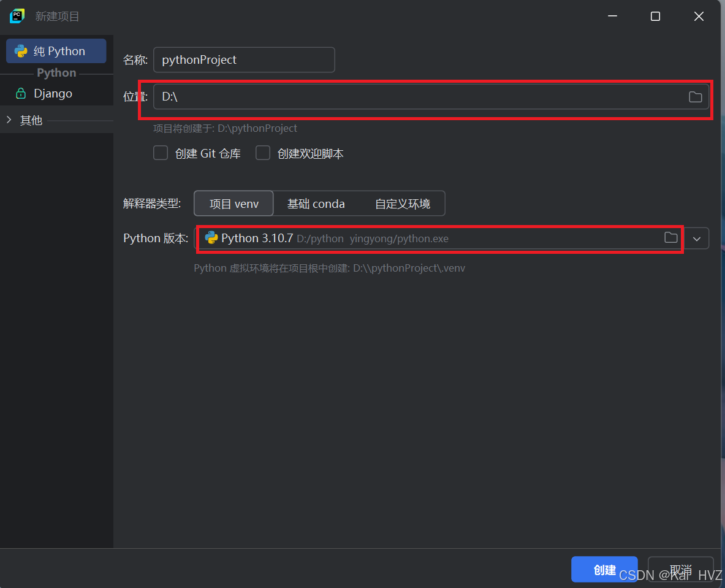Screen dimensions: 725x588
Task: Browse for location with folder icon
Action: pos(695,97)
